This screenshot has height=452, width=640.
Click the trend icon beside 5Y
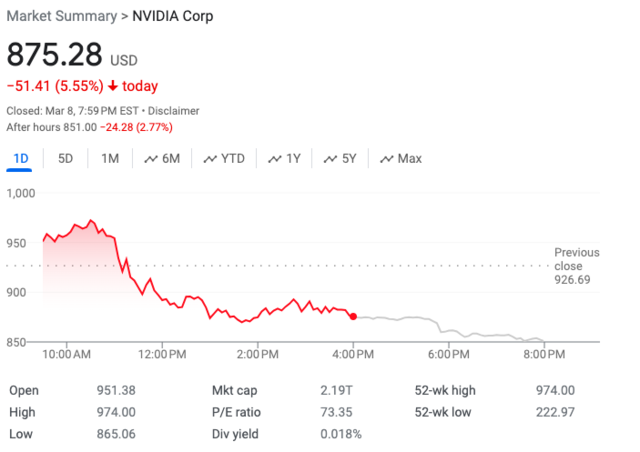click(331, 159)
